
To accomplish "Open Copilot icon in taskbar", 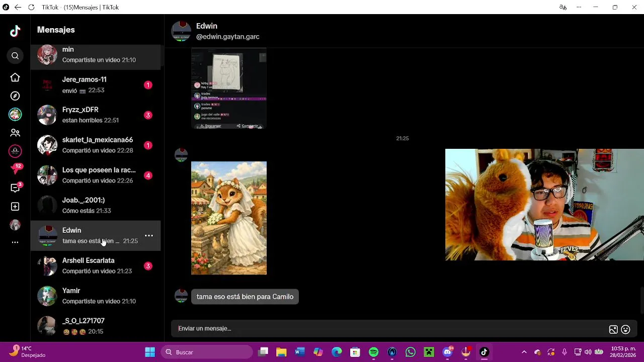I will coord(318,352).
